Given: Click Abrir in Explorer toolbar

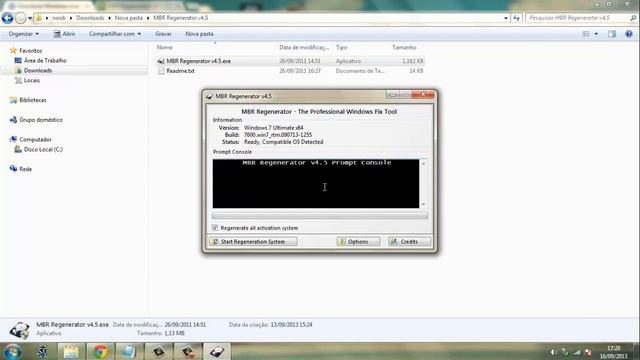Looking at the screenshot, I should [x=64, y=34].
